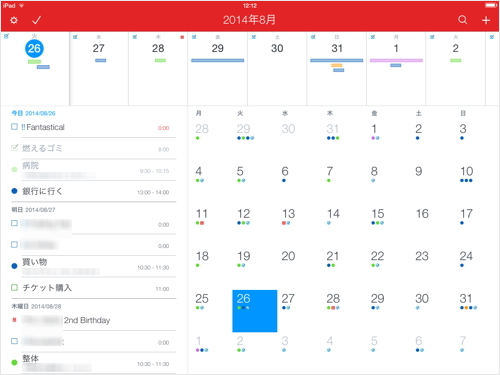Uncheck the completed 燃えるゴミ reminder

click(x=14, y=148)
